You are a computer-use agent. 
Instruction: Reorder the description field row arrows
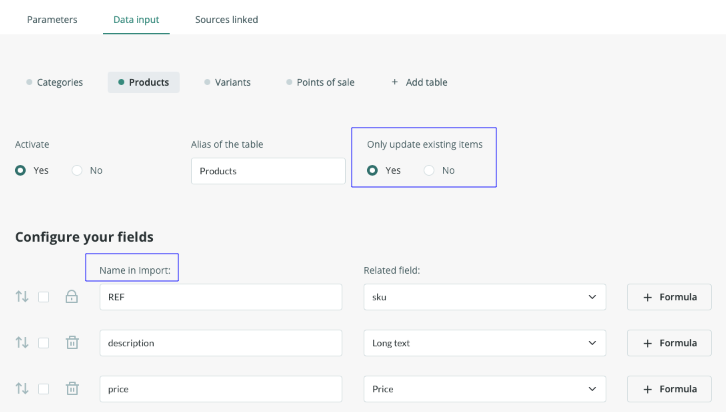pyautogui.click(x=22, y=343)
